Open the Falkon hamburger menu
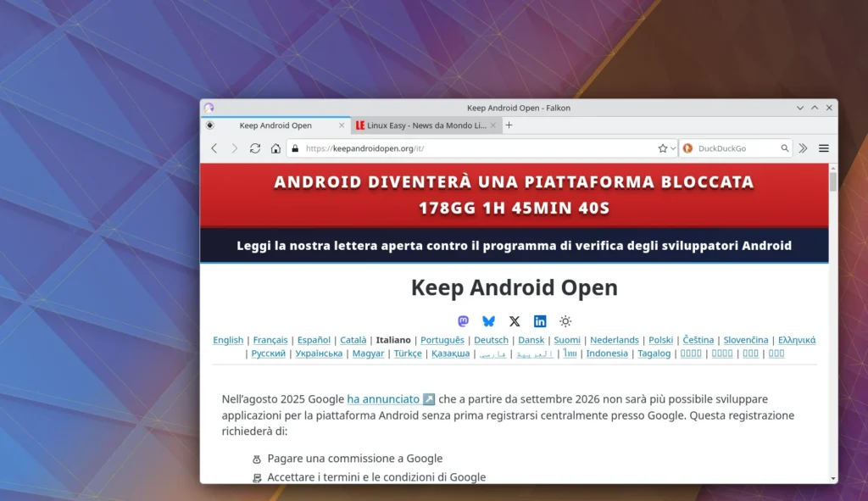Viewport: 868px width, 501px height. coord(823,148)
